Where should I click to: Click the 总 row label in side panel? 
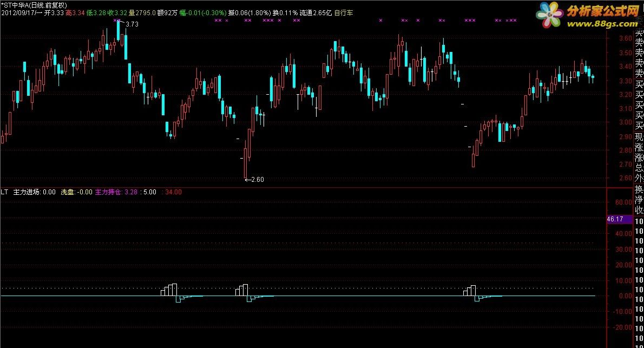[x=639, y=168]
